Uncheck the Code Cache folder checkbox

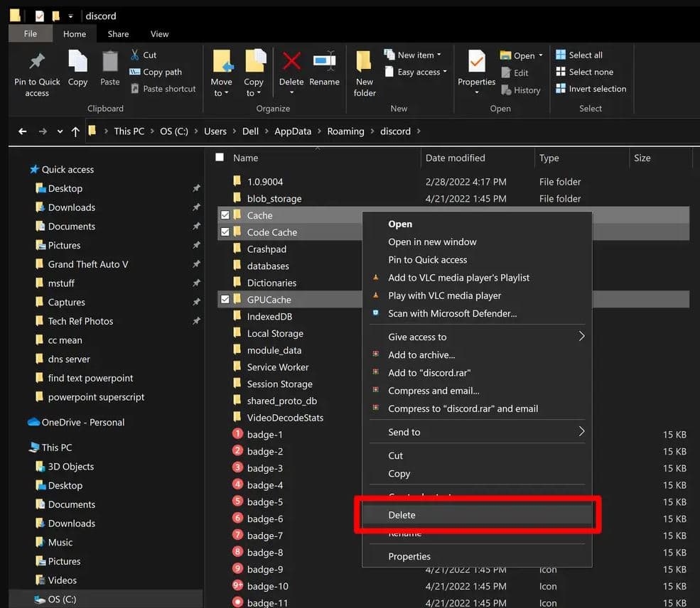tap(225, 232)
